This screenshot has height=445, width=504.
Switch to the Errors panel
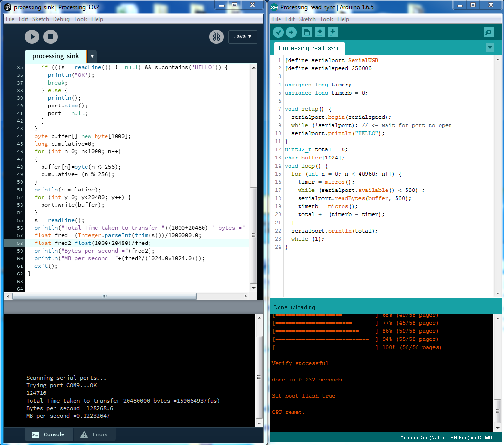[94, 434]
